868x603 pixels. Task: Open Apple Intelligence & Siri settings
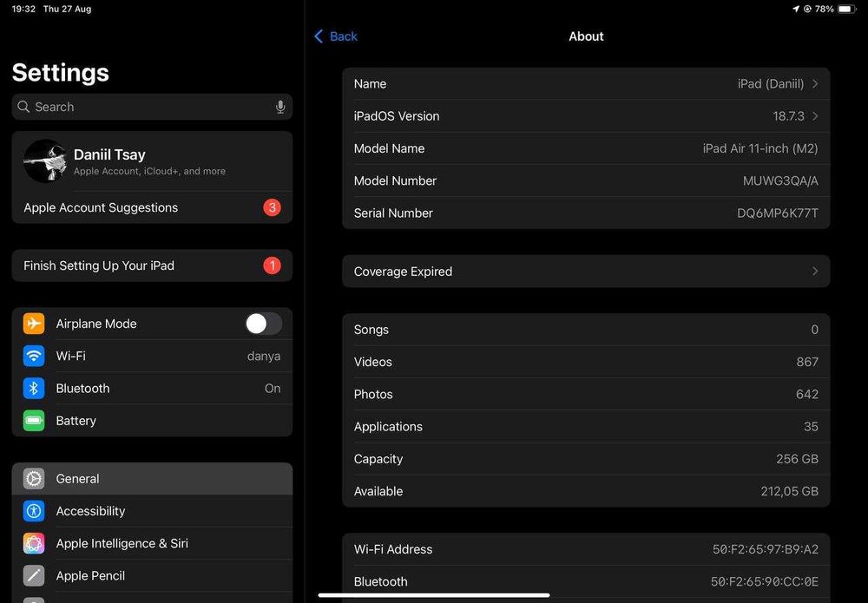[x=152, y=543]
